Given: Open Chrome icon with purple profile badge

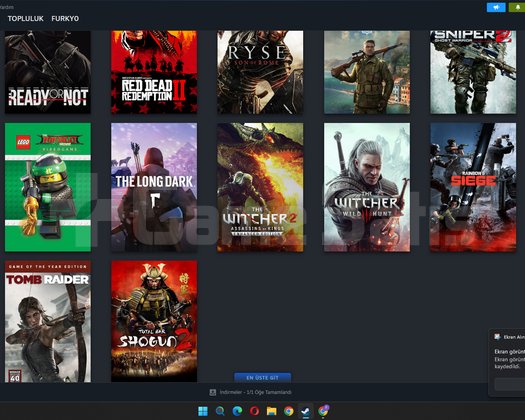Looking at the screenshot, I should click(x=323, y=411).
